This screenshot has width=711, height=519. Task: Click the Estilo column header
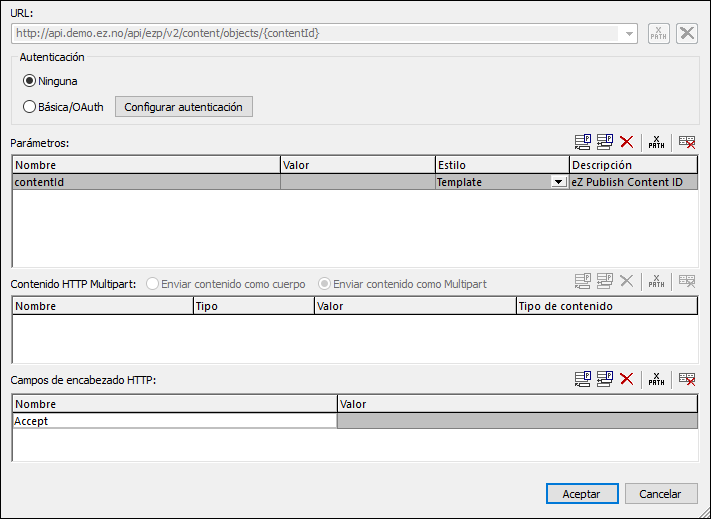pyautogui.click(x=502, y=165)
